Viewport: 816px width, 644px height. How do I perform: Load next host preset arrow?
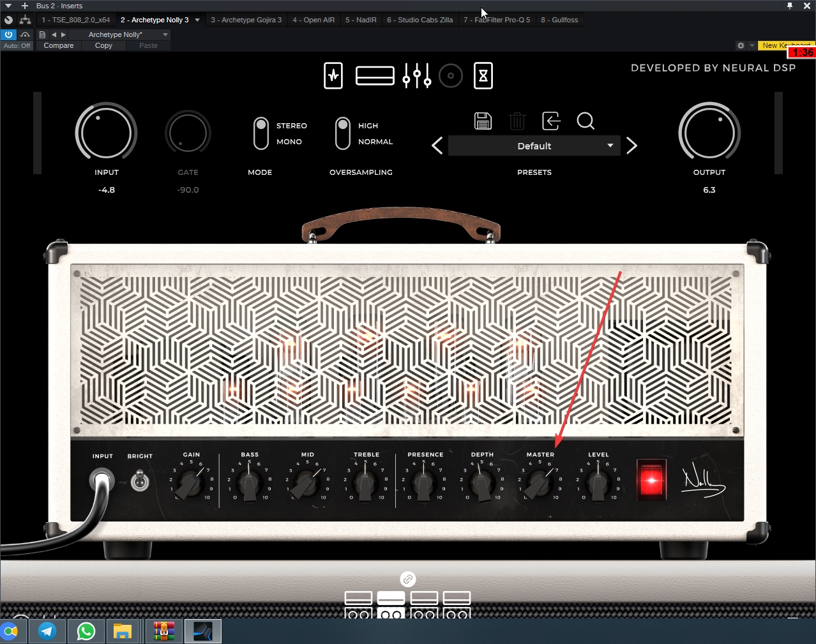click(x=63, y=34)
